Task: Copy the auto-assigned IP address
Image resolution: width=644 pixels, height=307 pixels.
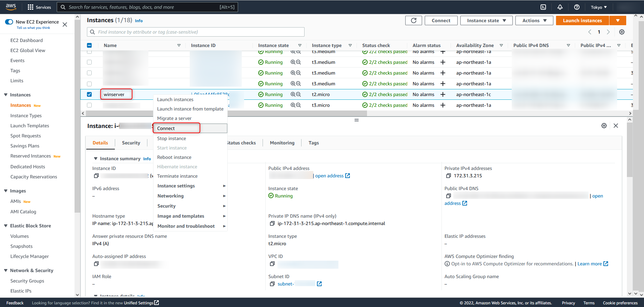Action: point(96,264)
